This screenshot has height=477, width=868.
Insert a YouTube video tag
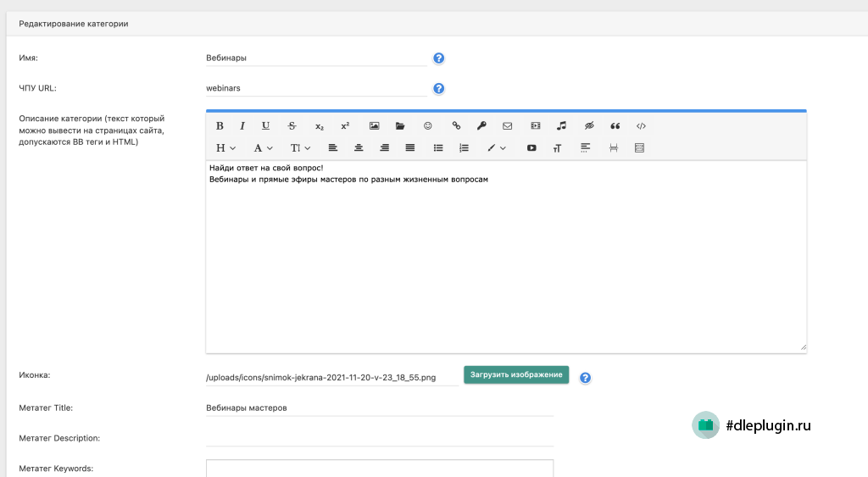pos(531,148)
